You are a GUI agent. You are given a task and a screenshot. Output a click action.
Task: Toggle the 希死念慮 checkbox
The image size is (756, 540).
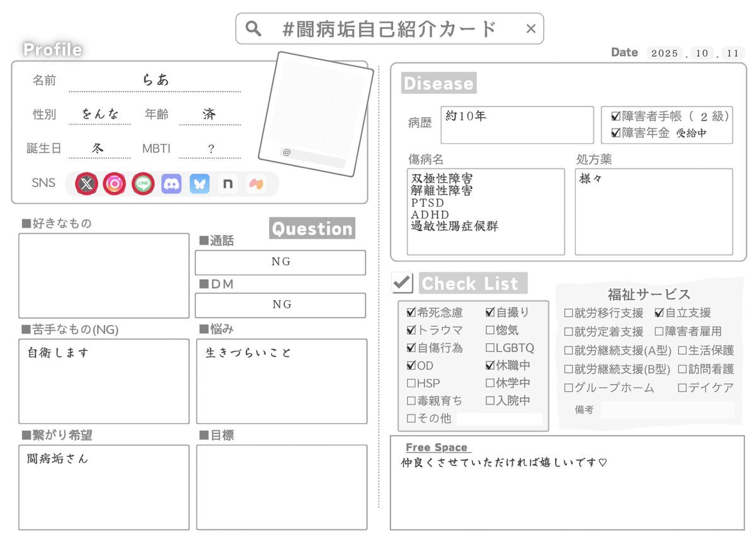click(411, 313)
